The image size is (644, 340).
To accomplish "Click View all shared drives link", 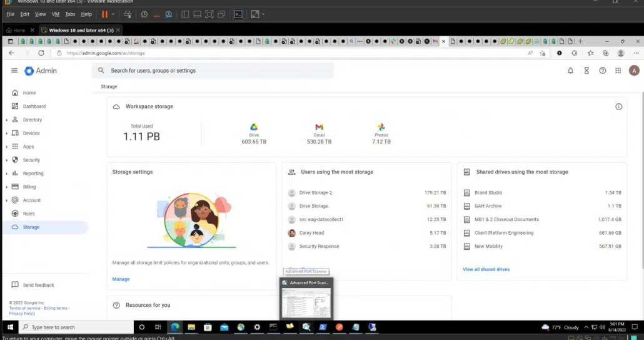I will [486, 269].
